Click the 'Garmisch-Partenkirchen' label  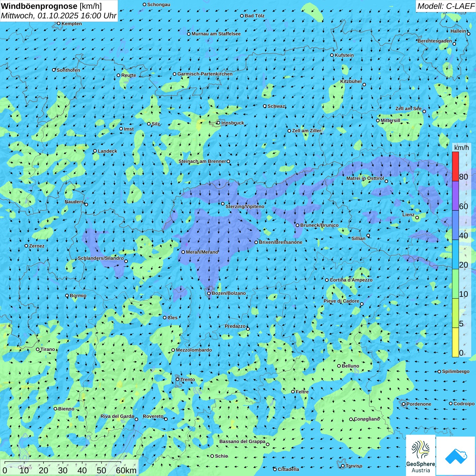tap(205, 74)
